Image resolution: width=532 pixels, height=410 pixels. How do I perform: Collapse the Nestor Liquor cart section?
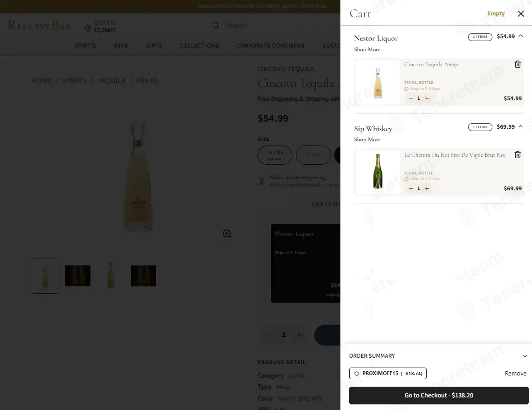[x=520, y=36]
